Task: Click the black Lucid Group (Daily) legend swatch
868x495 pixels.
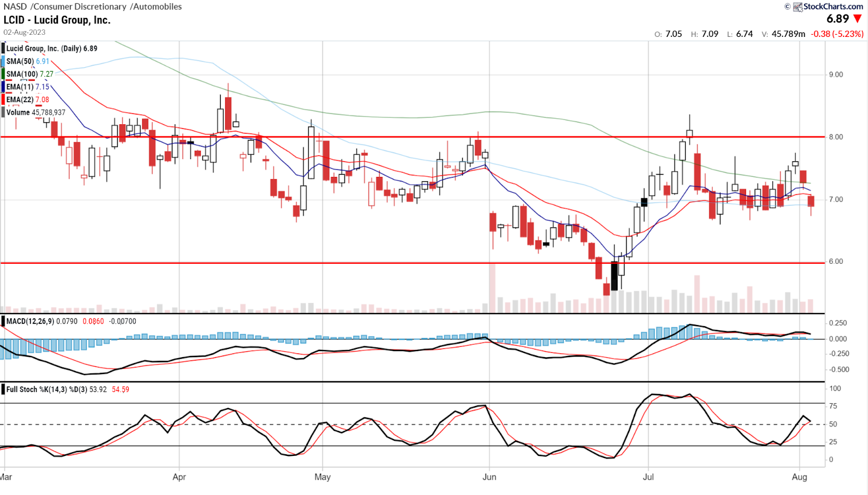Action: (3, 48)
